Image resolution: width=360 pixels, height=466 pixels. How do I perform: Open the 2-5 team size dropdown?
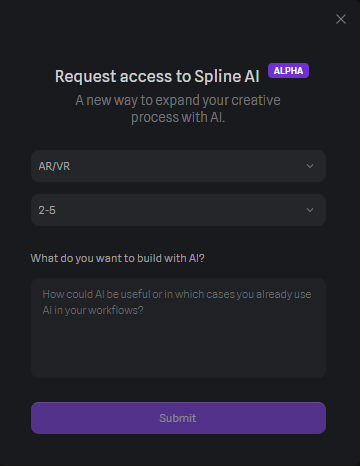click(178, 210)
